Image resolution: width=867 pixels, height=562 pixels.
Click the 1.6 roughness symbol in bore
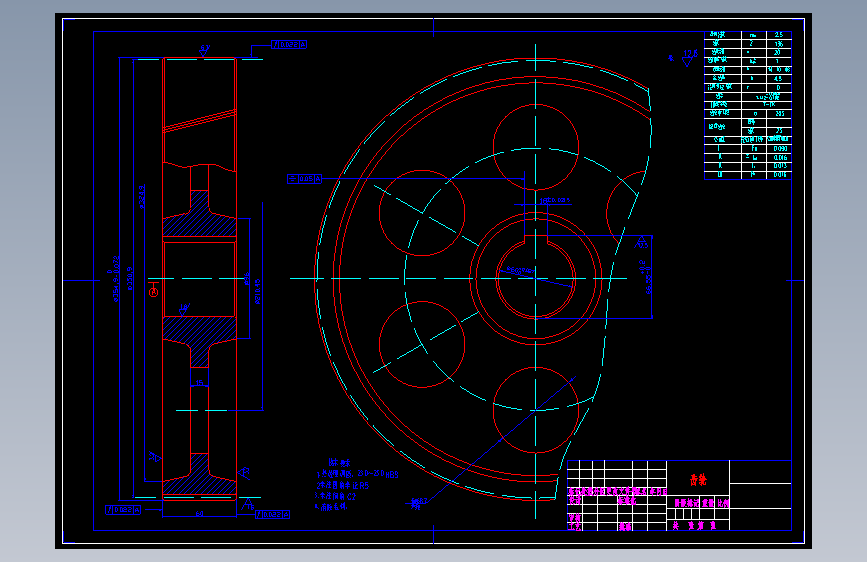pyautogui.click(x=184, y=309)
